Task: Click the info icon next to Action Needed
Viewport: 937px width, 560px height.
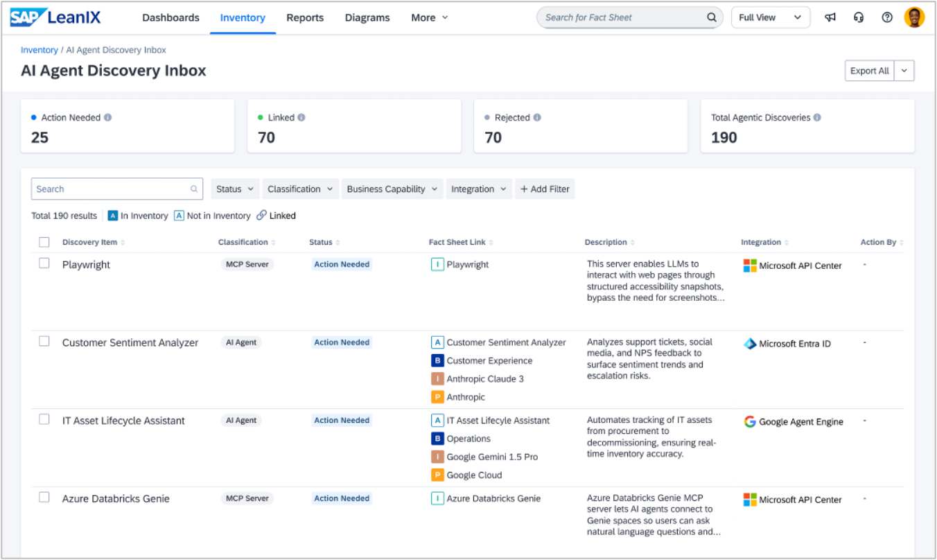Action: tap(107, 118)
